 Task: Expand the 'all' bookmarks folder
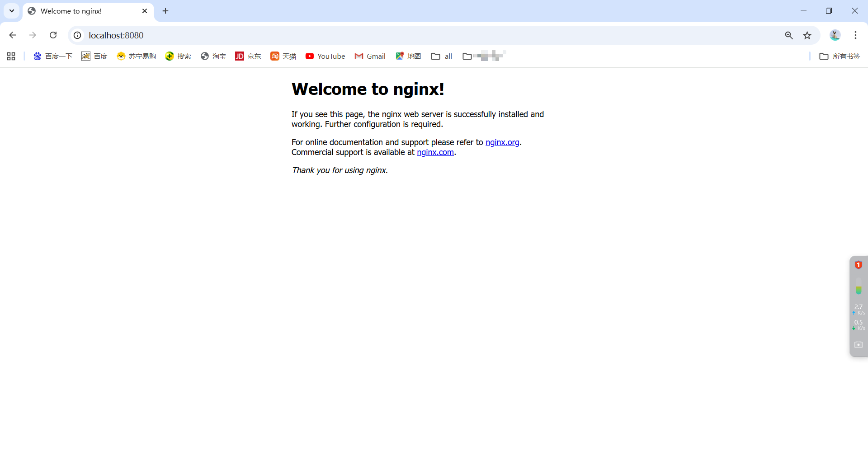click(442, 56)
